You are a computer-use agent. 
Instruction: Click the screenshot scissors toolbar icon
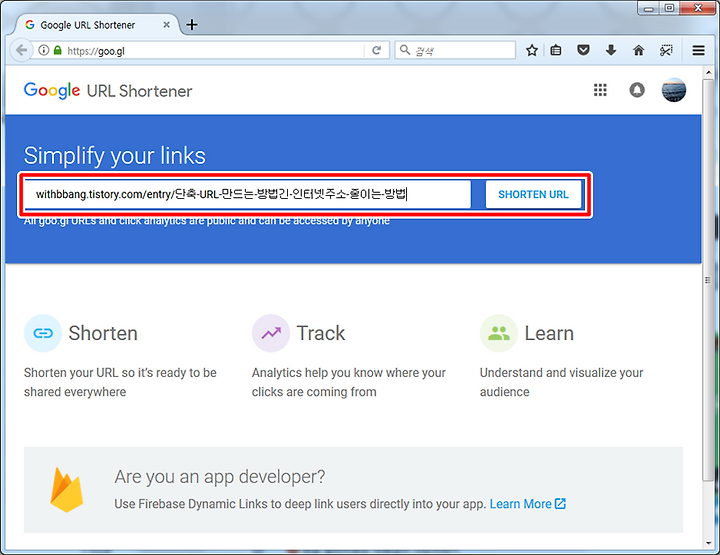tap(666, 50)
